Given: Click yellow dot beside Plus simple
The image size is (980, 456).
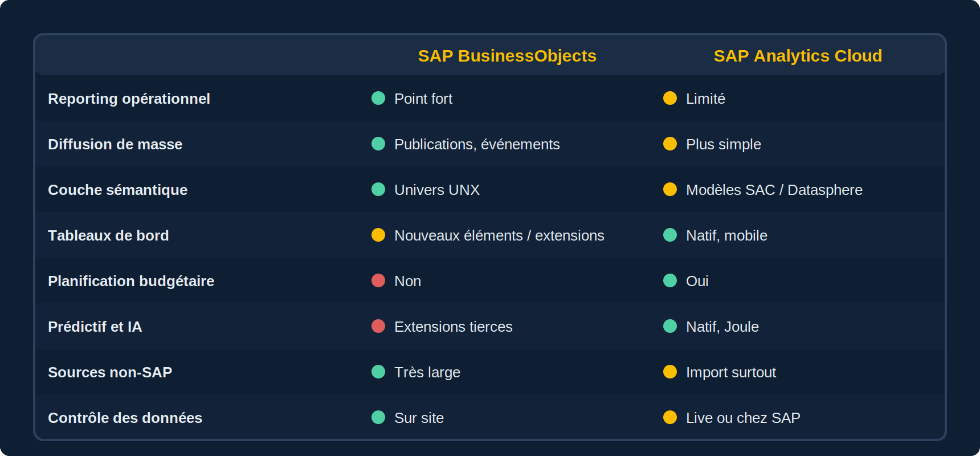Looking at the screenshot, I should coord(670,144).
